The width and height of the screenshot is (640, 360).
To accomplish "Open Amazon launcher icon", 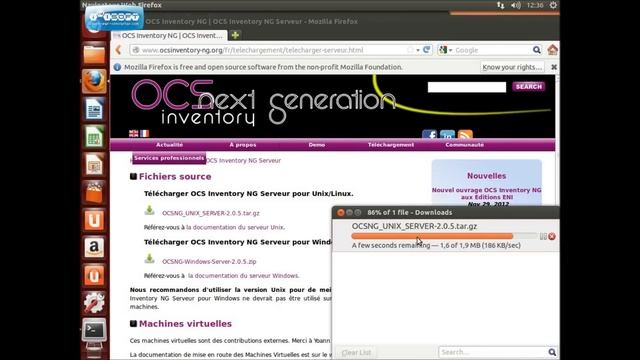I will coord(94,248).
